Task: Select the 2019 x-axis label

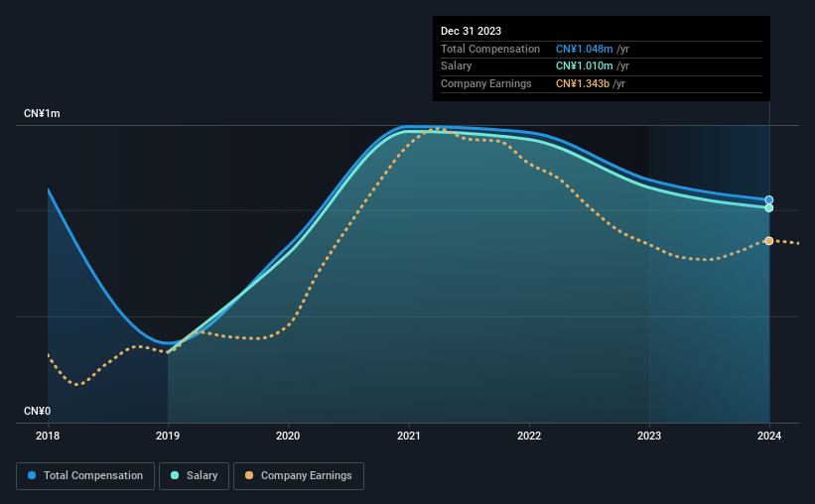Action: coord(168,436)
